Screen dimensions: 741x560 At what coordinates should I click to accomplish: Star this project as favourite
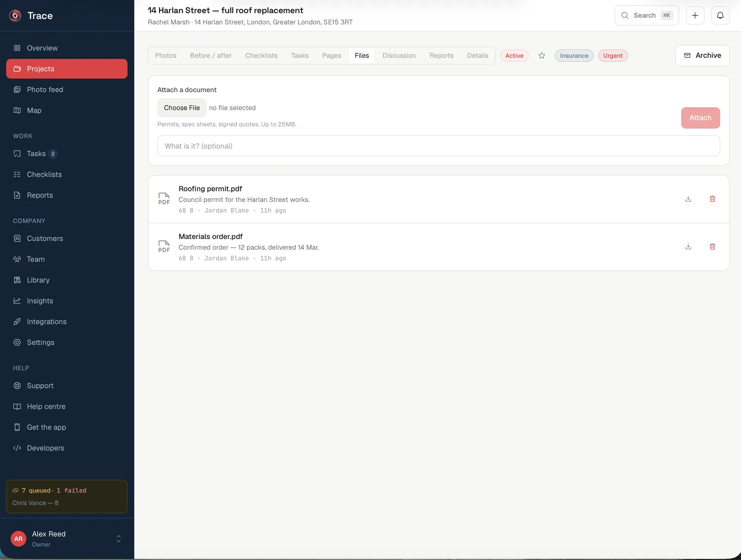point(542,56)
